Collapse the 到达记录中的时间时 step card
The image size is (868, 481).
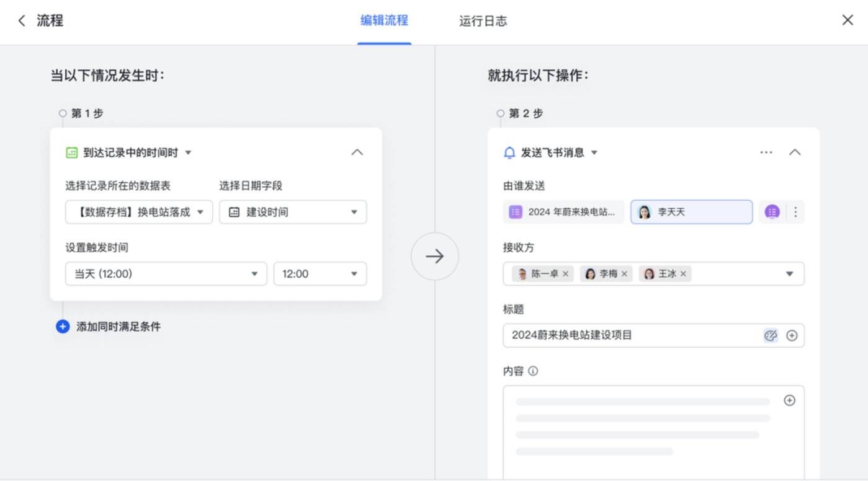pos(357,152)
